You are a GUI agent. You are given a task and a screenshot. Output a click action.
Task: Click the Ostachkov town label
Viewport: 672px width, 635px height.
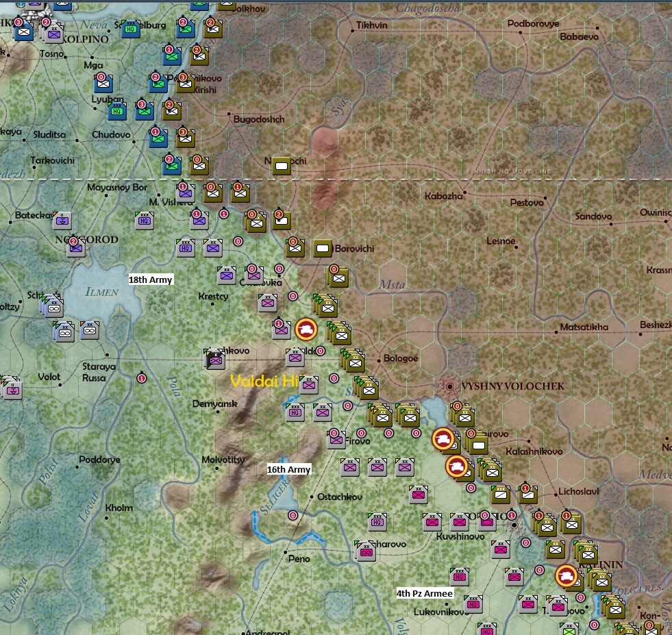click(x=340, y=497)
